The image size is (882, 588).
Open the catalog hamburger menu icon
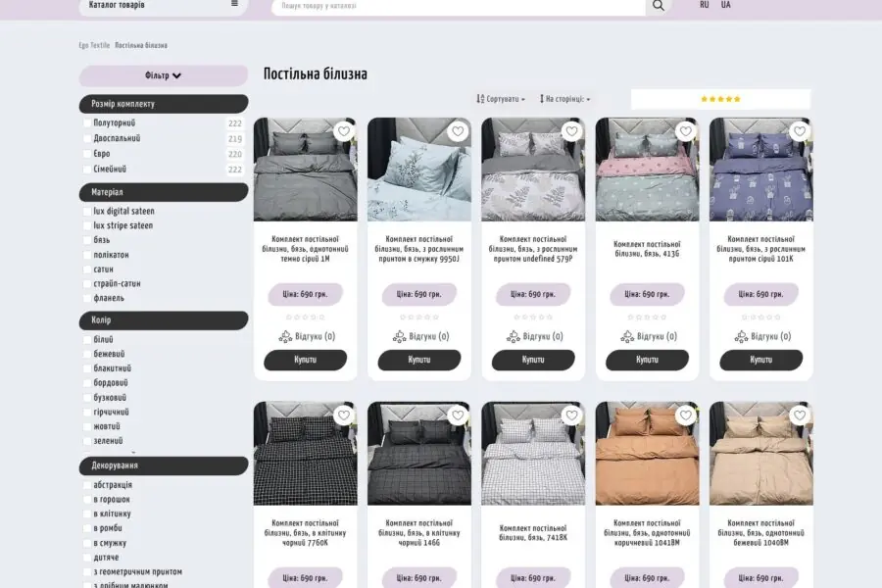pos(234,4)
